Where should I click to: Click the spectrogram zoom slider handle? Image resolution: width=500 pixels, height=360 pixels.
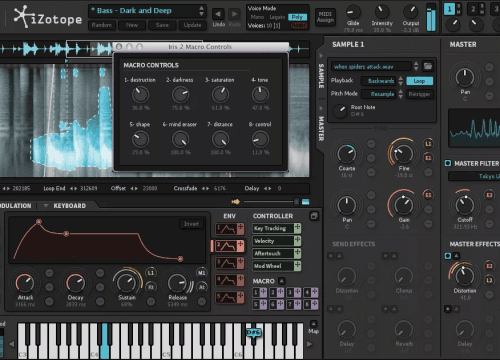pos(296,201)
